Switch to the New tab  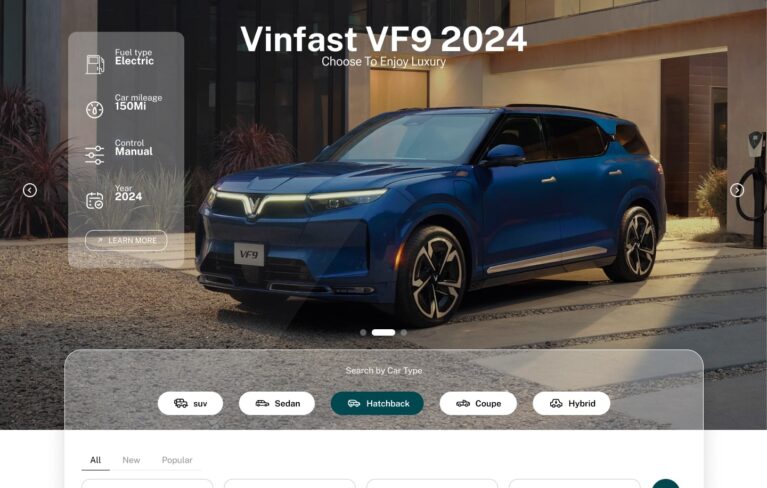click(131, 460)
